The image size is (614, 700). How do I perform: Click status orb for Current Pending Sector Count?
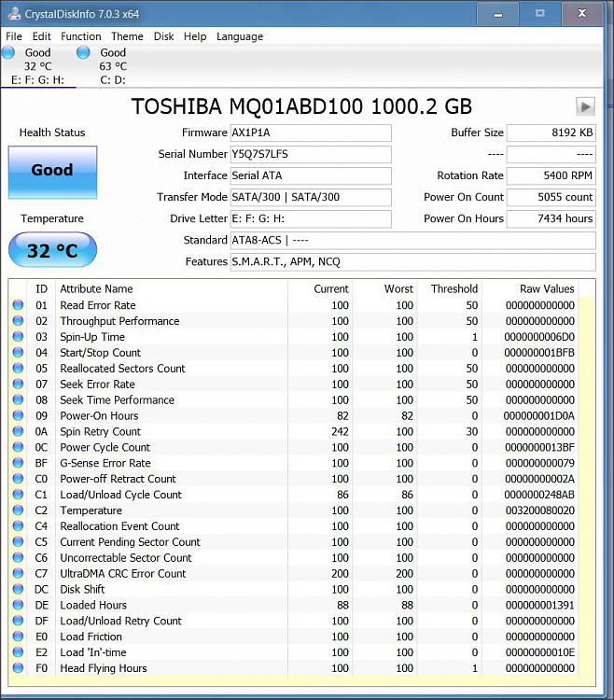(18, 541)
